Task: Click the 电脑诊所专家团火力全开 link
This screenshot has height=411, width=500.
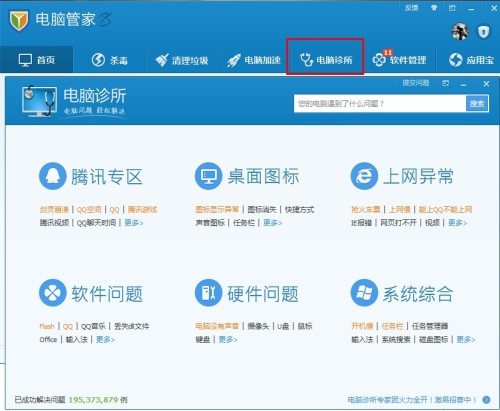Action: pyautogui.click(x=412, y=399)
